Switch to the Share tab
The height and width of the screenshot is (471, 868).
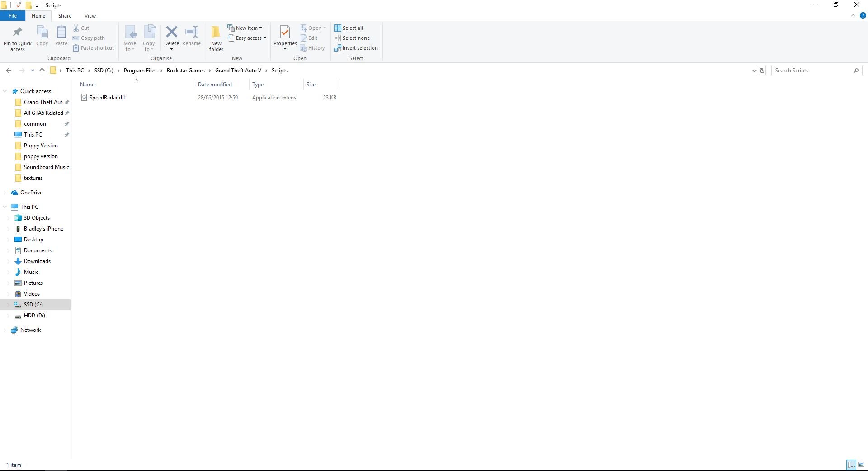(65, 16)
